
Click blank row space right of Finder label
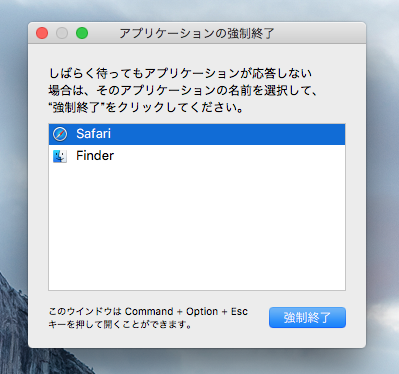coord(230,156)
